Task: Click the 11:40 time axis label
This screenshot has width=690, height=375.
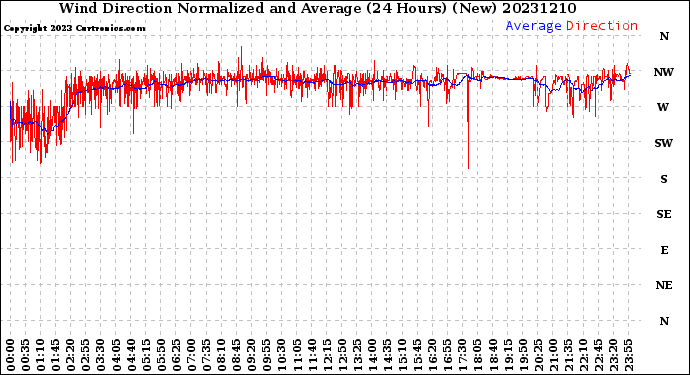Action: tap(312, 355)
